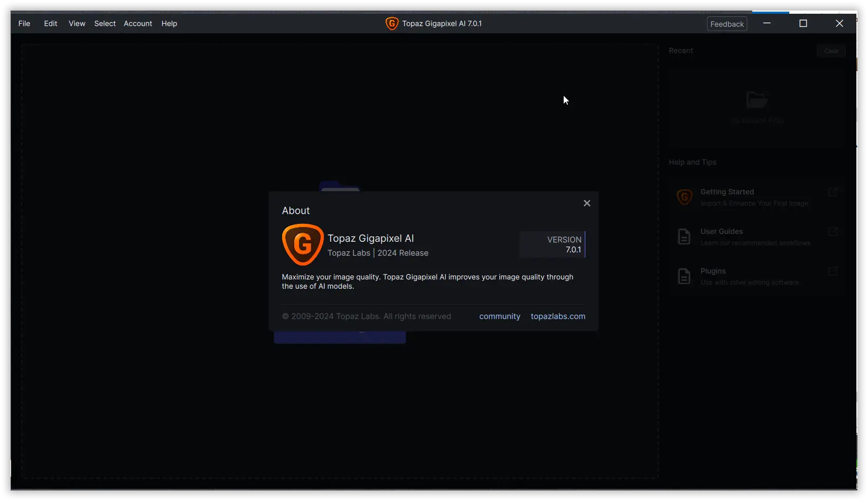The width and height of the screenshot is (868, 501).
Task: Open the external link icon for User Guides
Action: [x=833, y=231]
